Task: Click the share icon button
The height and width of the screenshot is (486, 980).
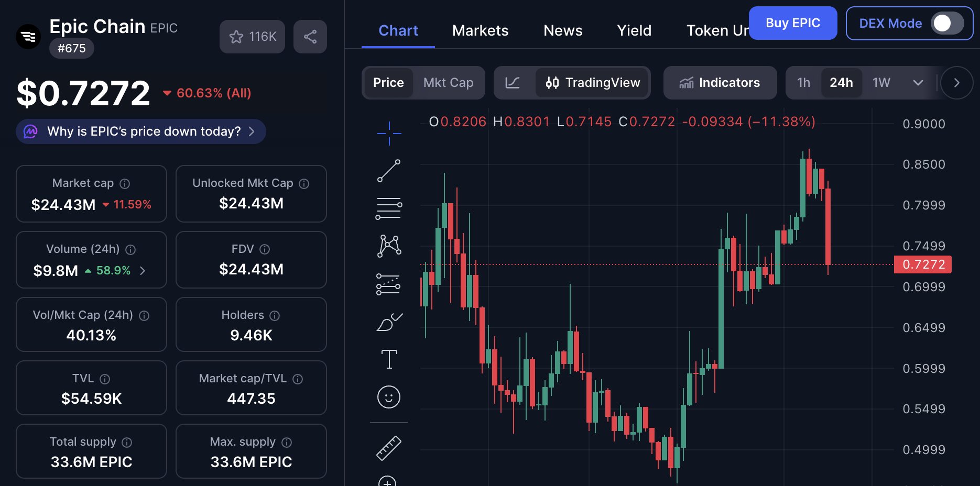Action: coord(310,37)
